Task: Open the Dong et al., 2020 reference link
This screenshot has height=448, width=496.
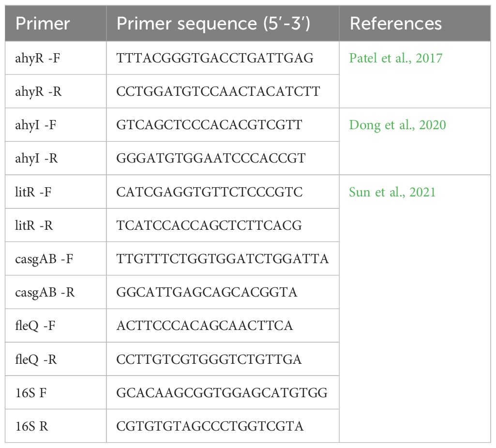Action: 397,125
